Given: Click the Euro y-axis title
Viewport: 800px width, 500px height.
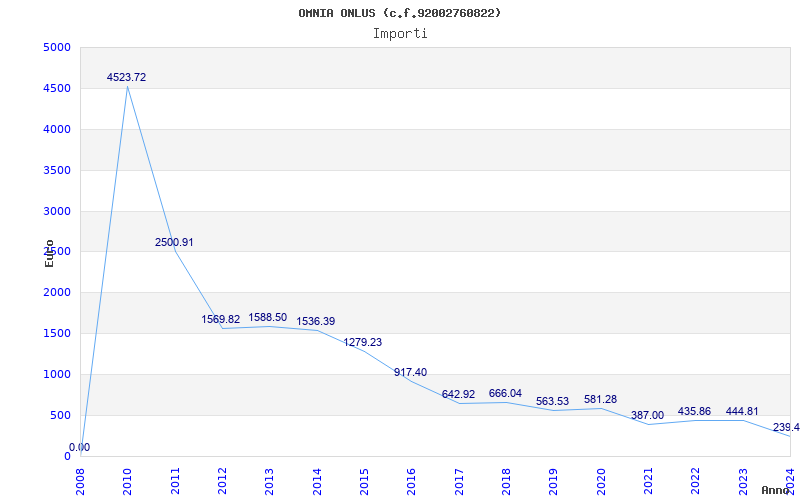Looking at the screenshot, I should pyautogui.click(x=49, y=254).
